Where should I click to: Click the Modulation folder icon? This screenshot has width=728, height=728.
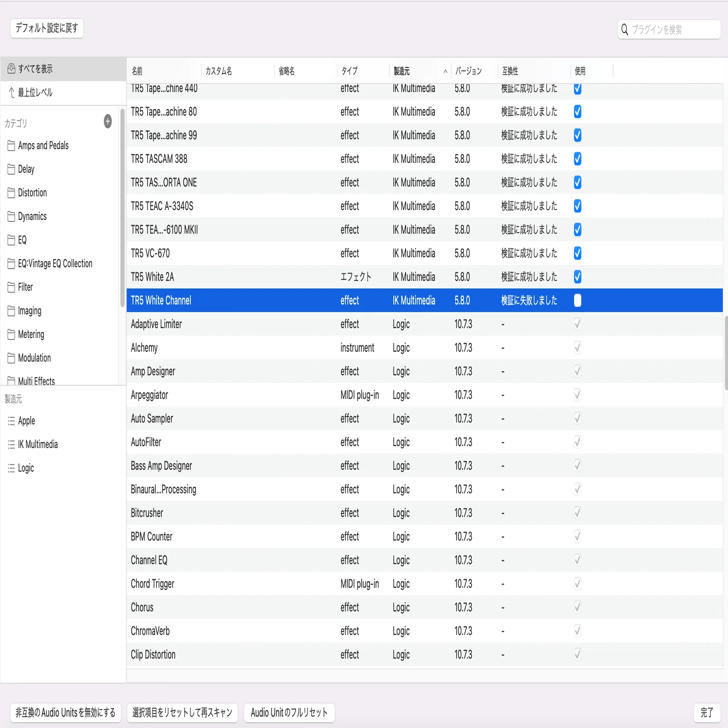point(11,358)
